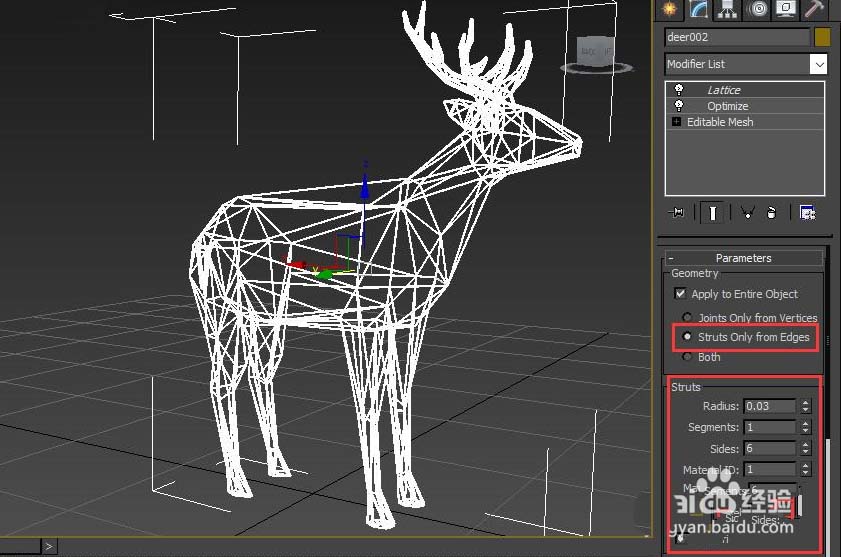
Task: Toggle Show End Result button
Action: pyautogui.click(x=712, y=213)
